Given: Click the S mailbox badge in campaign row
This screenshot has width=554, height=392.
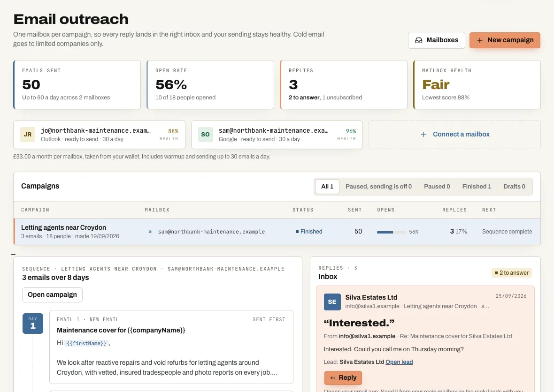Looking at the screenshot, I should click(150, 232).
